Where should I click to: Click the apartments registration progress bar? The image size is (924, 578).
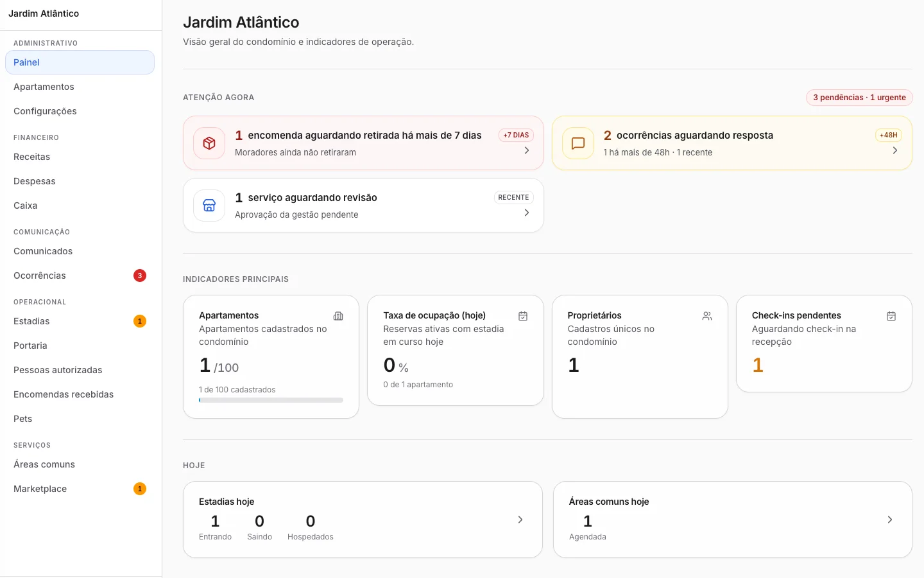271,400
